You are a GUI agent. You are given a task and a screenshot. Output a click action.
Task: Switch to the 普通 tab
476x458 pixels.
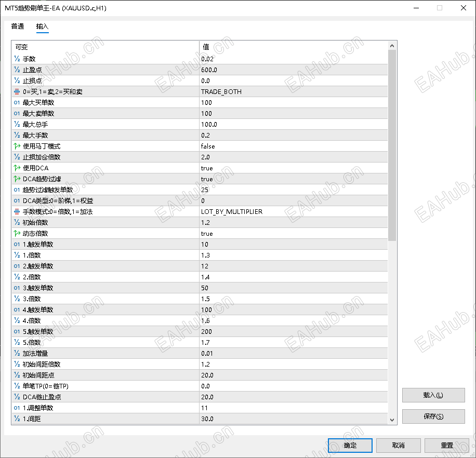tap(18, 26)
